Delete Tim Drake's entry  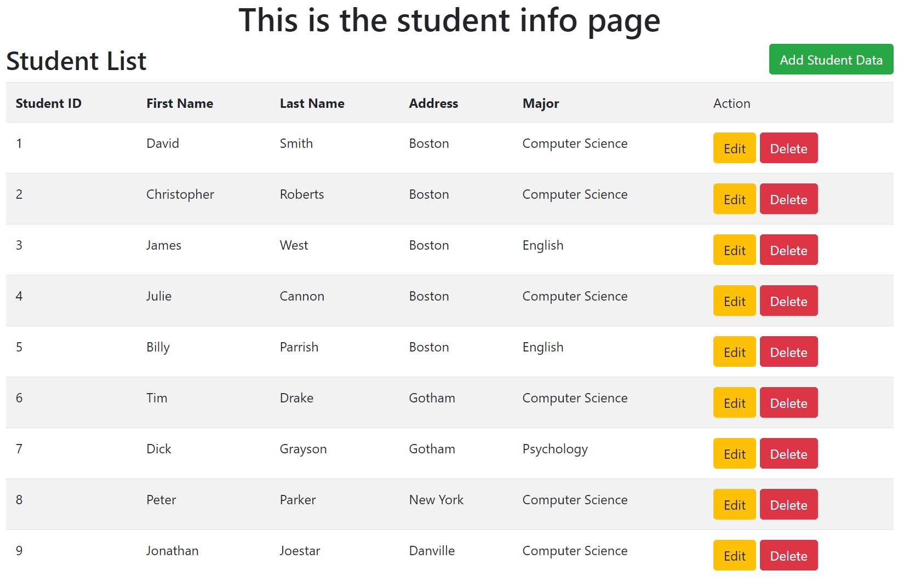tap(788, 402)
